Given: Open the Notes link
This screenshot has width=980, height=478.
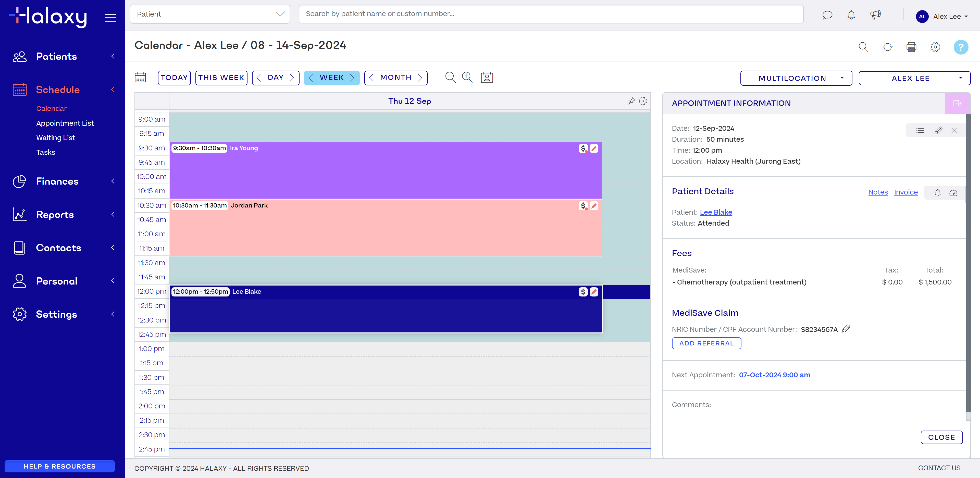Looking at the screenshot, I should (x=878, y=192).
